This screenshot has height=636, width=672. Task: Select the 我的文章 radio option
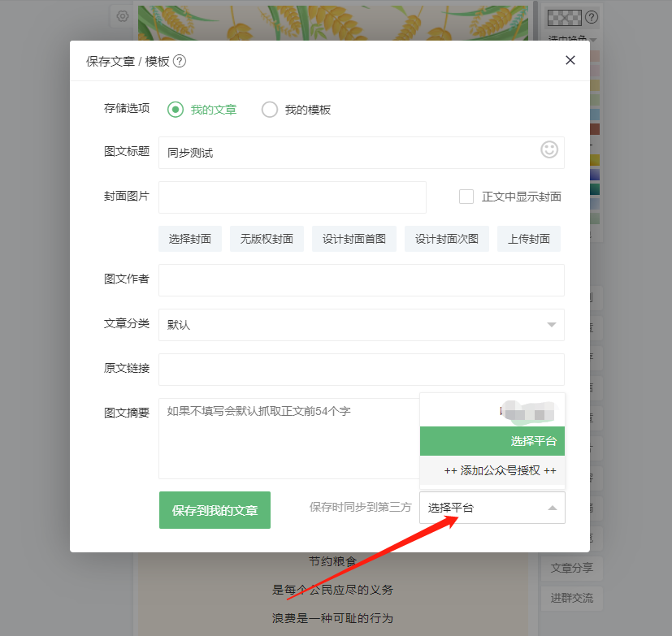(176, 110)
